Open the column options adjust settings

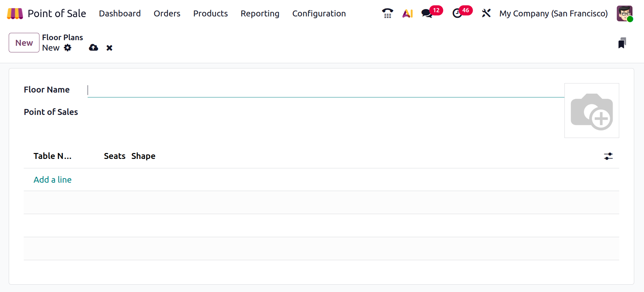[x=608, y=156]
